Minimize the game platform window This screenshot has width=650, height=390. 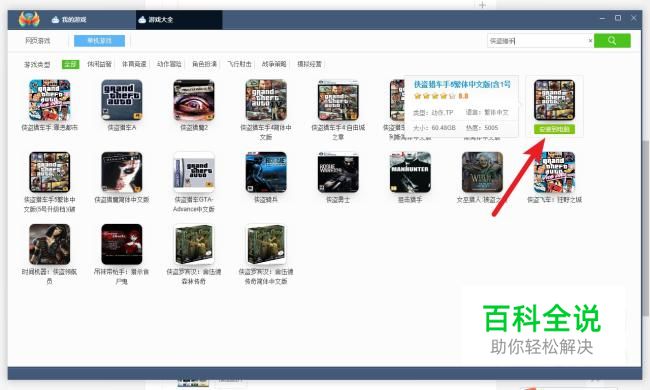[x=602, y=19]
